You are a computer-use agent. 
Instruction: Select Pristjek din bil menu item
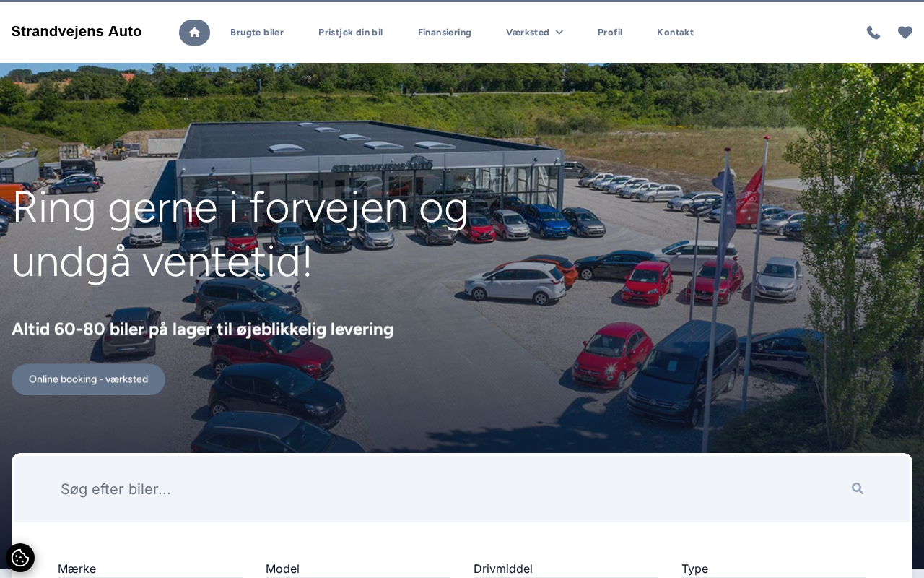[350, 33]
